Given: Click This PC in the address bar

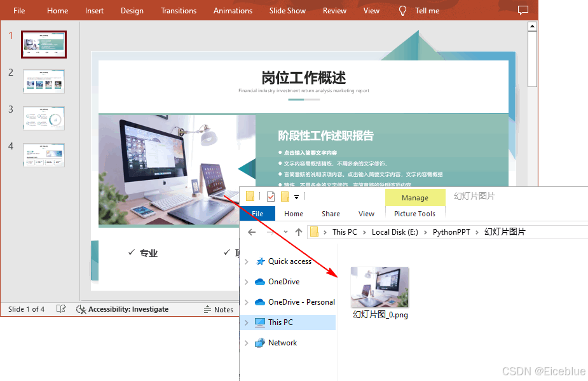Looking at the screenshot, I should point(345,232).
